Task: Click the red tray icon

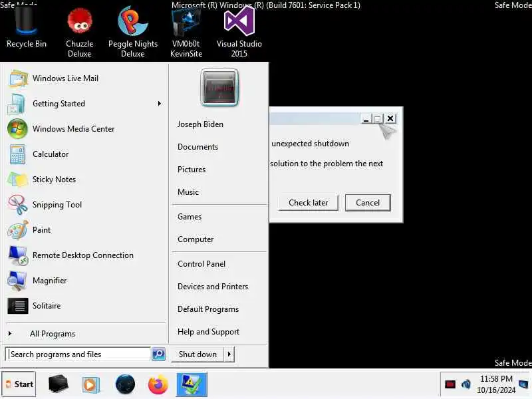Action: pos(450,384)
